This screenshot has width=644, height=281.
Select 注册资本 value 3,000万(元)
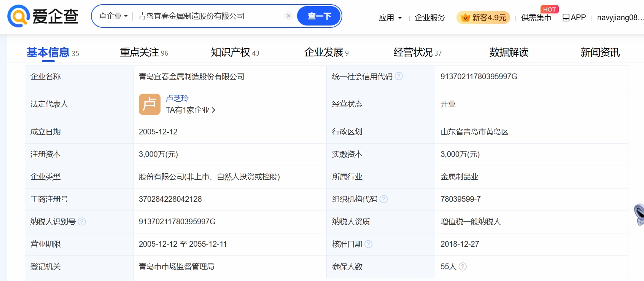pyautogui.click(x=158, y=154)
